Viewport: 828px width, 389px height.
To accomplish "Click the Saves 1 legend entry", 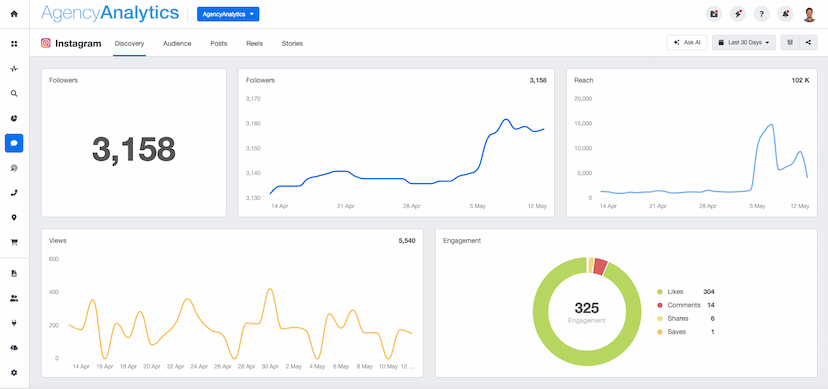I will 686,332.
